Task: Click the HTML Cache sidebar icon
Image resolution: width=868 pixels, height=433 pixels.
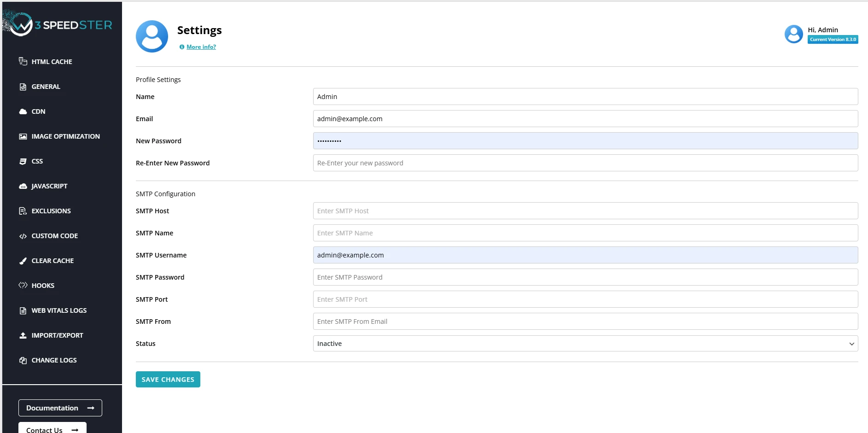Action: click(x=23, y=61)
